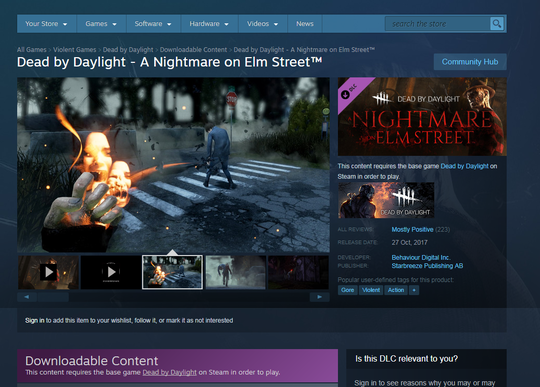Open Dead by Daylight base game banner image
The width and height of the screenshot is (540, 387).
pos(386,200)
